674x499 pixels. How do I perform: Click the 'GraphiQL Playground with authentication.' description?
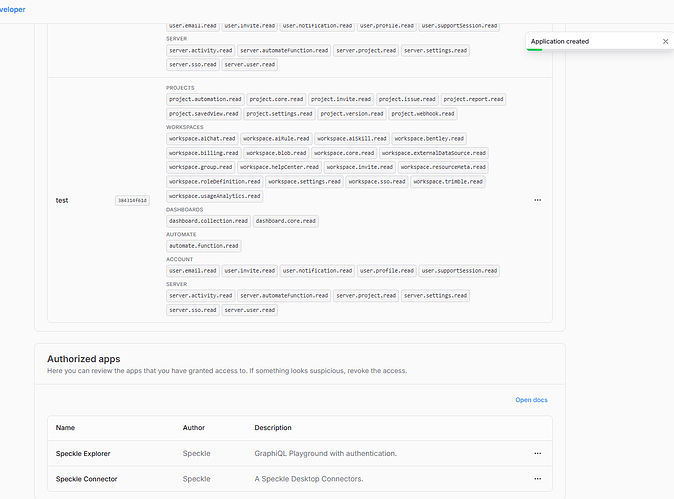[325, 453]
